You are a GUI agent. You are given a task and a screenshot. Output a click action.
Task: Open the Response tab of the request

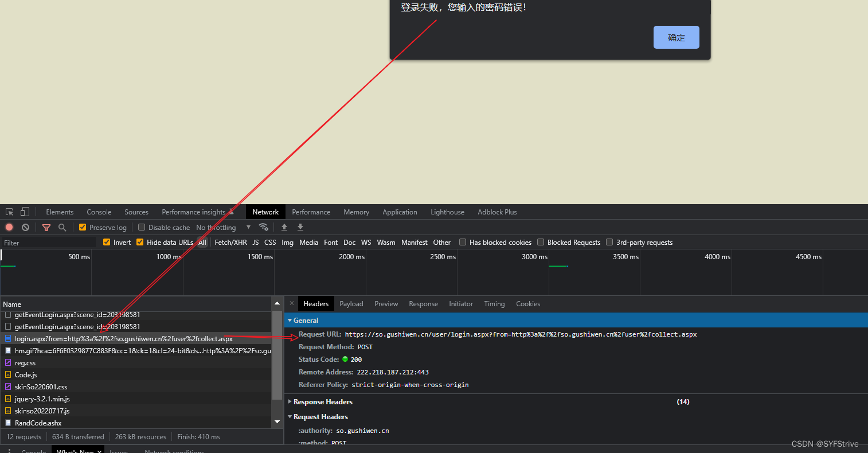pos(424,303)
